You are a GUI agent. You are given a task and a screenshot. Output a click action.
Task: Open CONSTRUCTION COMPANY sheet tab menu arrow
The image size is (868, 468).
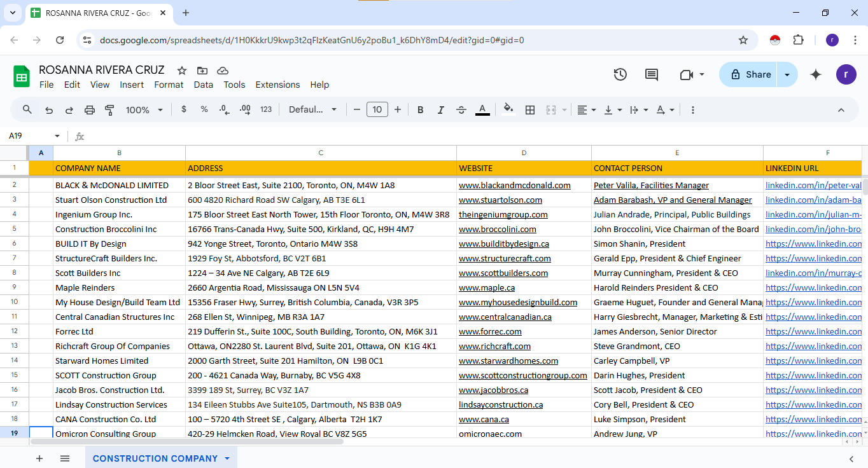(227, 458)
